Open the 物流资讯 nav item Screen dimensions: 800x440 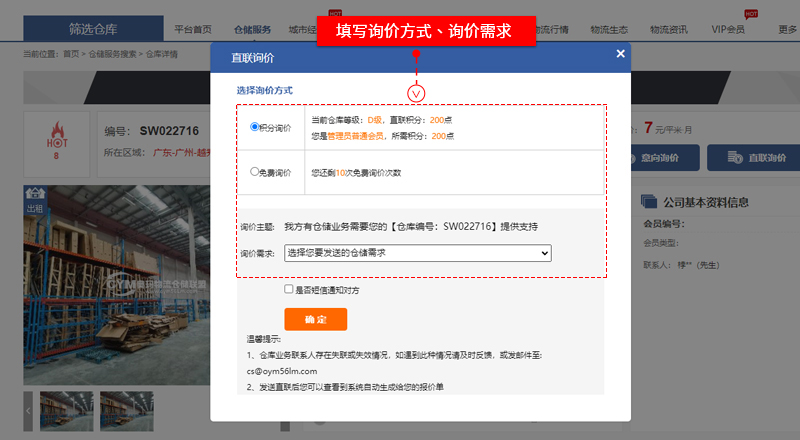[669, 29]
